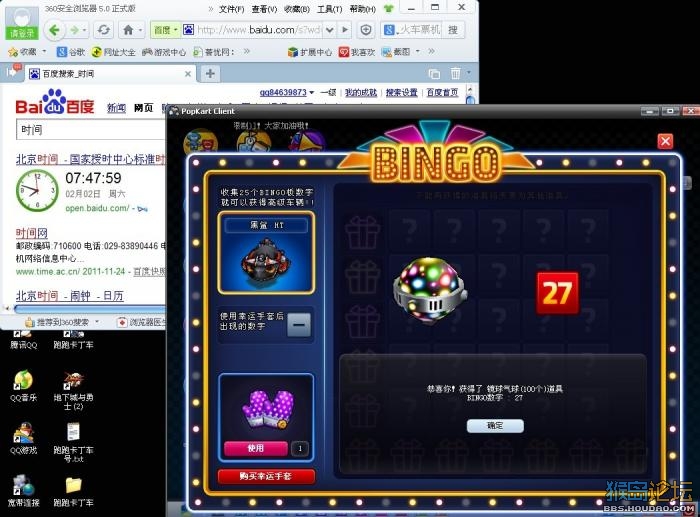Open the 网址大全 bookmark
Screen dimensions: 700x517
113,52
